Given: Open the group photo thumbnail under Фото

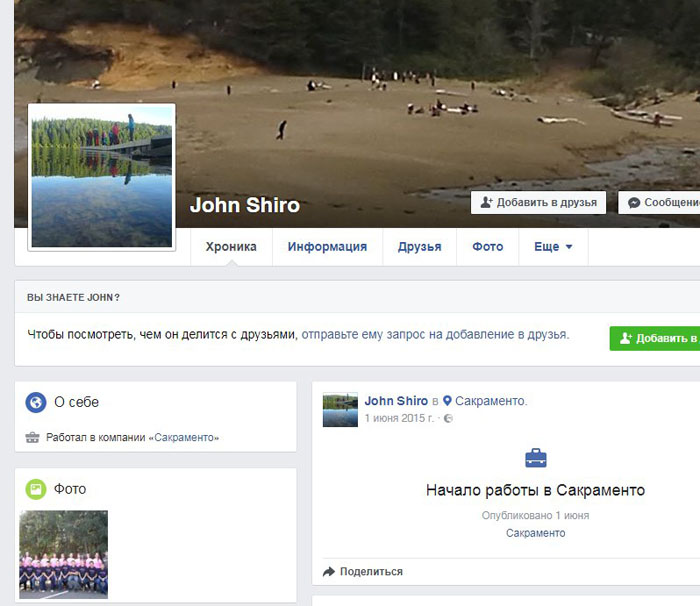Looking at the screenshot, I should (x=64, y=554).
